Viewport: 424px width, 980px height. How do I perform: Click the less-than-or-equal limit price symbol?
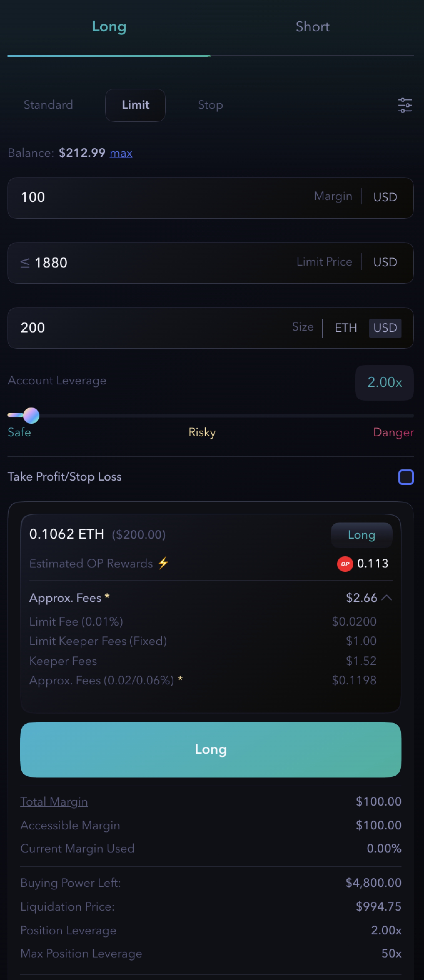(25, 263)
